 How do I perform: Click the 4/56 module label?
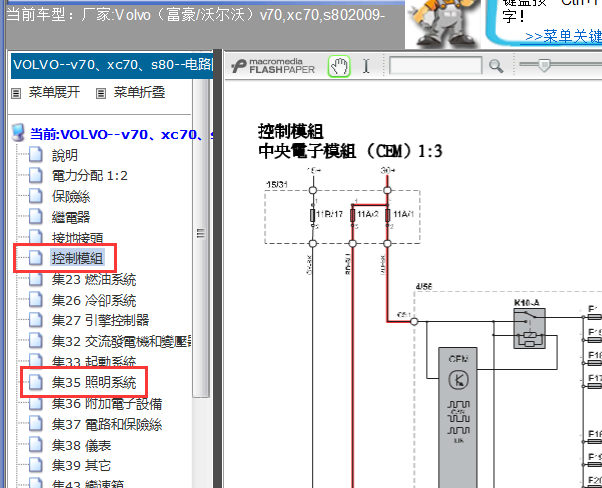click(424, 286)
